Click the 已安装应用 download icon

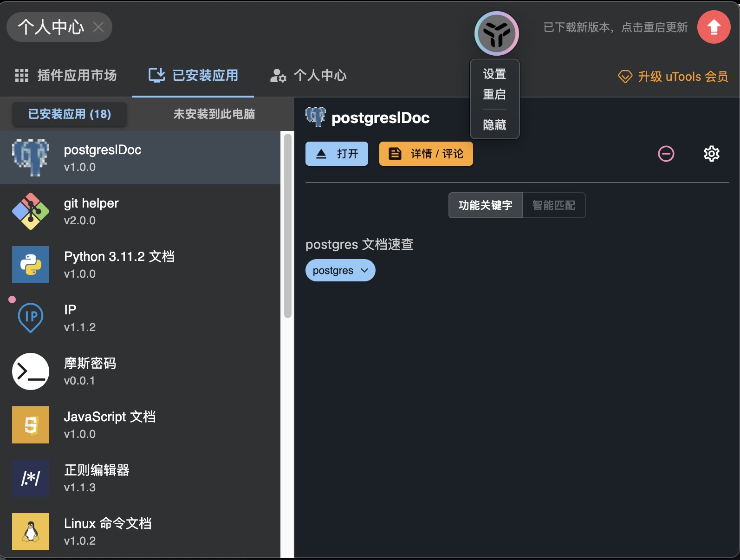click(157, 75)
